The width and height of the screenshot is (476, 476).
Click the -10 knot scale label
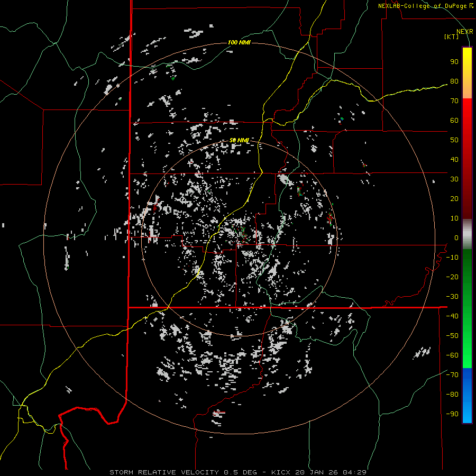[452, 258]
